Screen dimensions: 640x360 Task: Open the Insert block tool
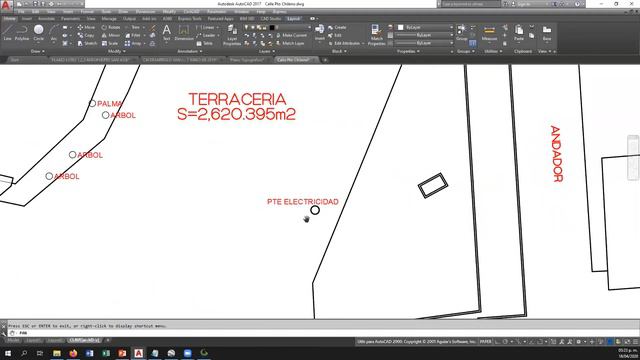pos(320,32)
